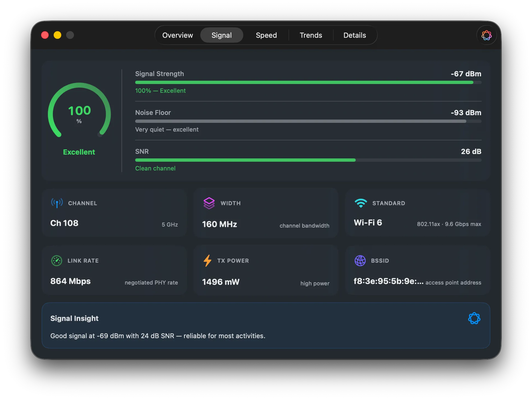The height and width of the screenshot is (400, 532).
Task: Click the cyan Wi-Fi Standard icon
Action: [361, 203]
